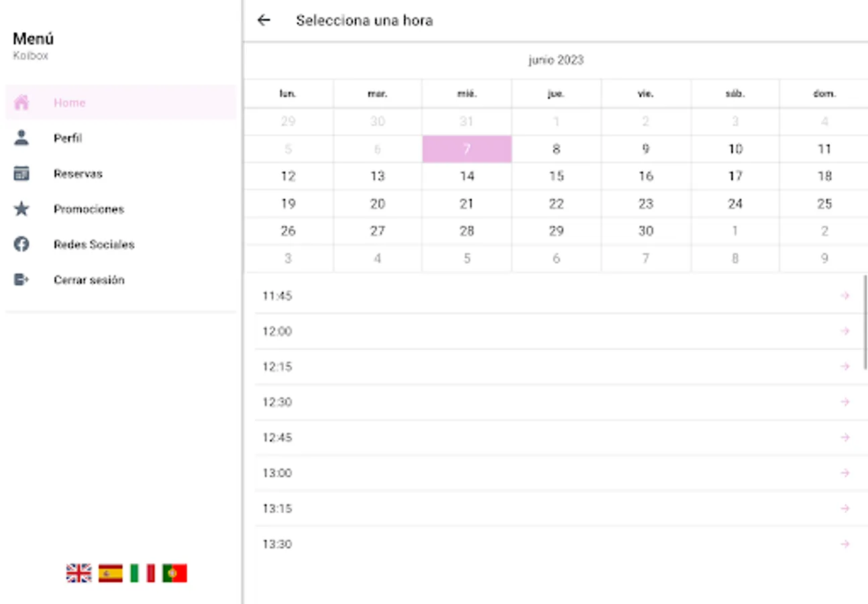Pick the 13:15 time slot arrow
Image resolution: width=868 pixels, height=604 pixels.
[845, 509]
